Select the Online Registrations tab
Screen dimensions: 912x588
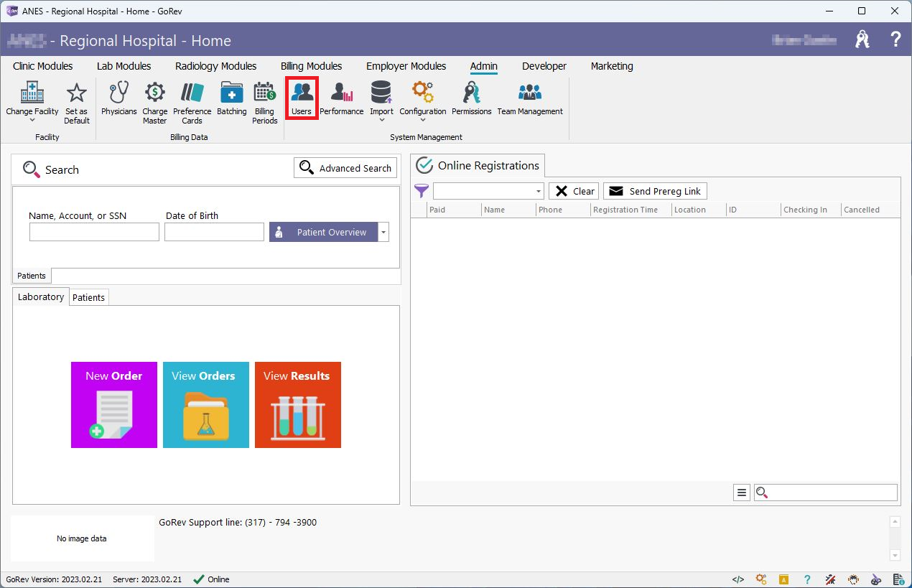click(x=478, y=165)
